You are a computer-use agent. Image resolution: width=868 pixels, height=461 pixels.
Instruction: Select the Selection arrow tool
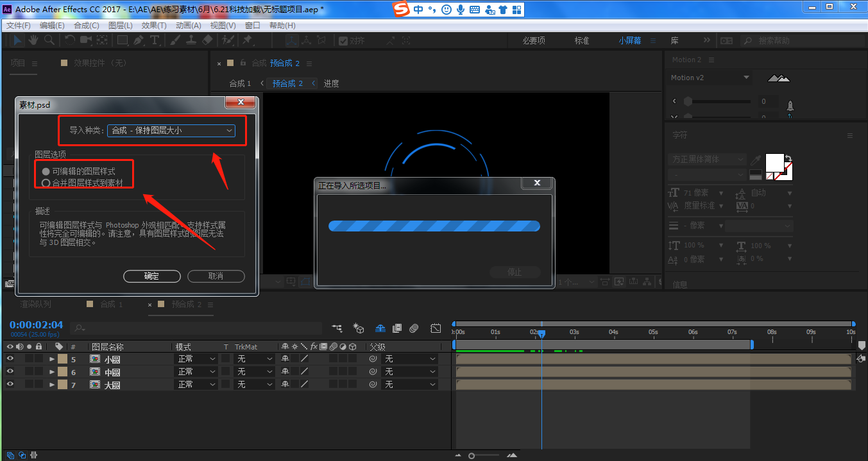pos(17,40)
